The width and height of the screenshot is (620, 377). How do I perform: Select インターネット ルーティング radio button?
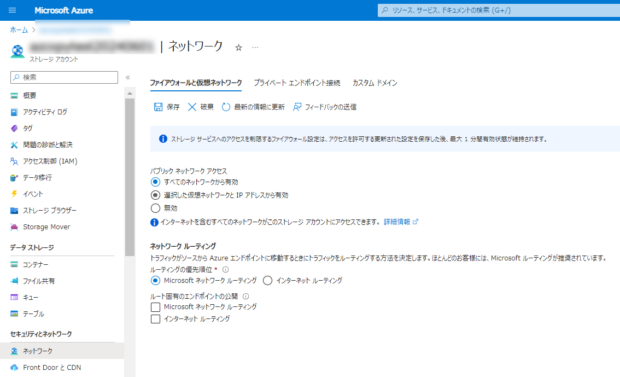pos(268,280)
